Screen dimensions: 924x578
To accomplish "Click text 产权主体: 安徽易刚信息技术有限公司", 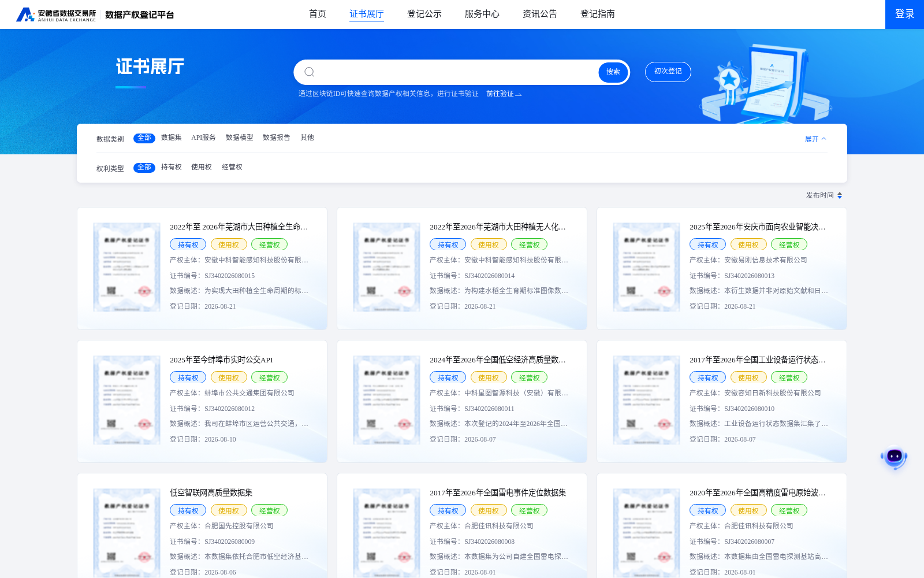I will coord(748,260).
